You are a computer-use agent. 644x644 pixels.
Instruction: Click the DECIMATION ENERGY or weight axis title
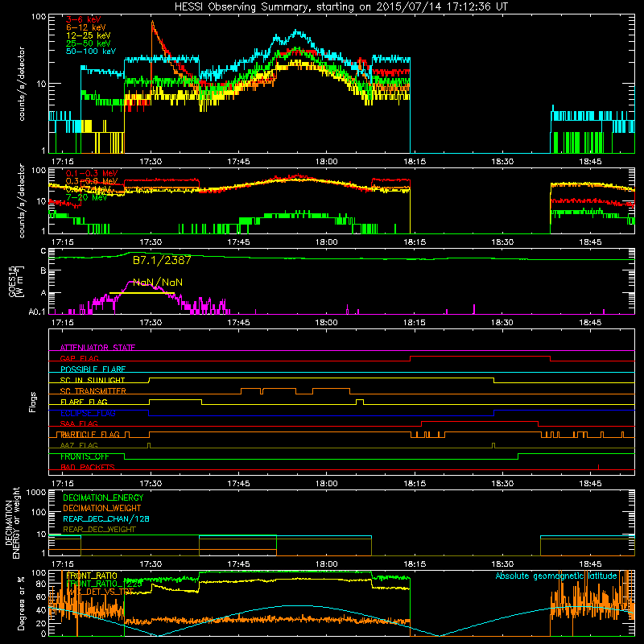pos(13,522)
